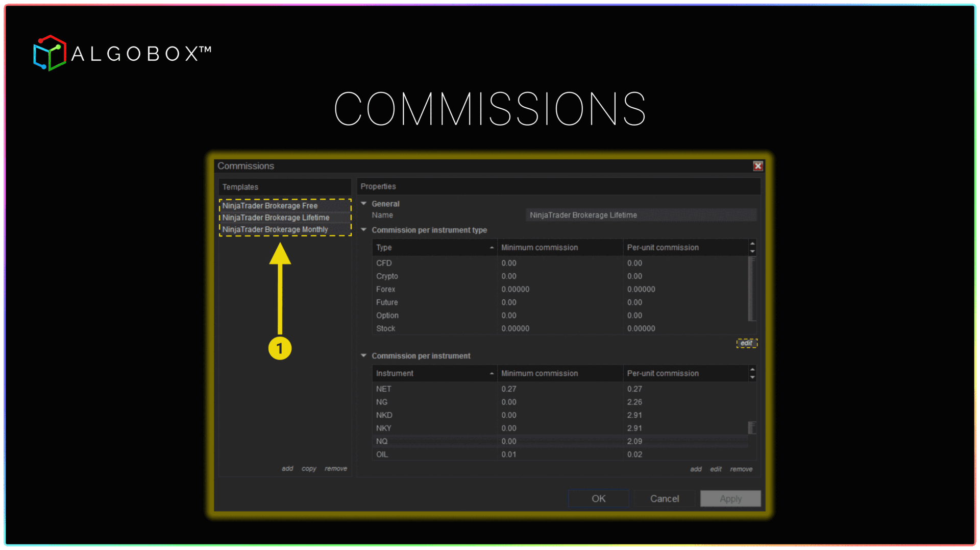This screenshot has height=550, width=980.
Task: Click remove link under instrument commission table
Action: pos(741,469)
